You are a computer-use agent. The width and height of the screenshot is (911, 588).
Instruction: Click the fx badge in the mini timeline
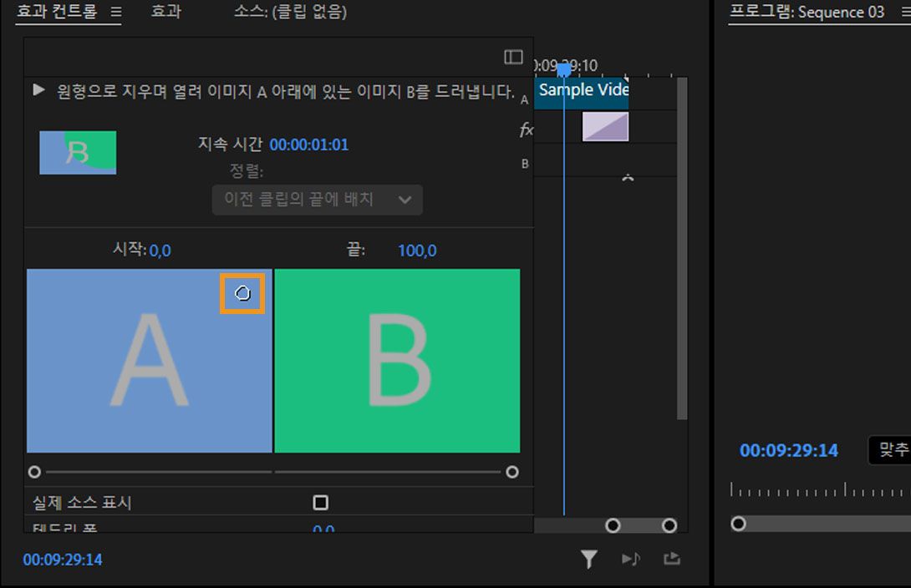524,129
